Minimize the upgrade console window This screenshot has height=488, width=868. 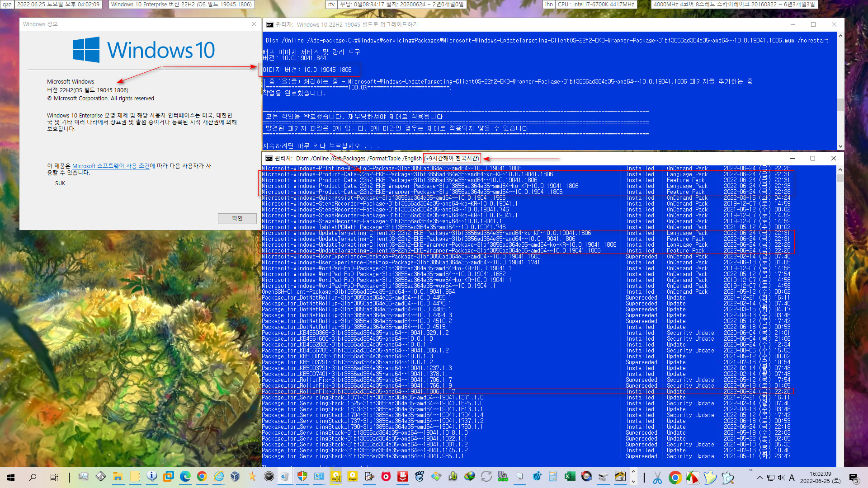click(x=793, y=24)
